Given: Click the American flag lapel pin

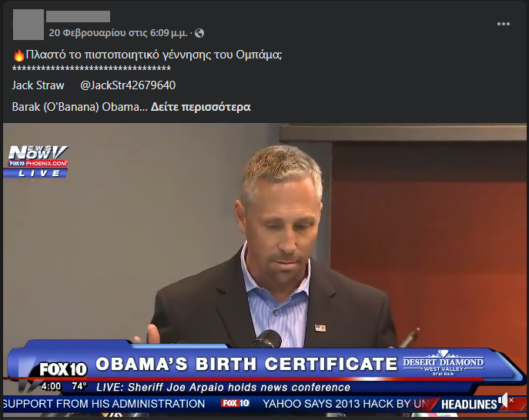Looking at the screenshot, I should [x=320, y=328].
